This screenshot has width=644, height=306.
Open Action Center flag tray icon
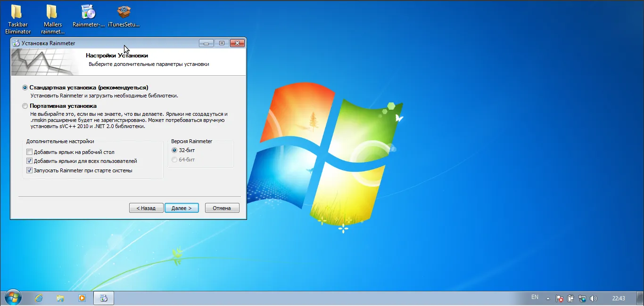pos(560,298)
